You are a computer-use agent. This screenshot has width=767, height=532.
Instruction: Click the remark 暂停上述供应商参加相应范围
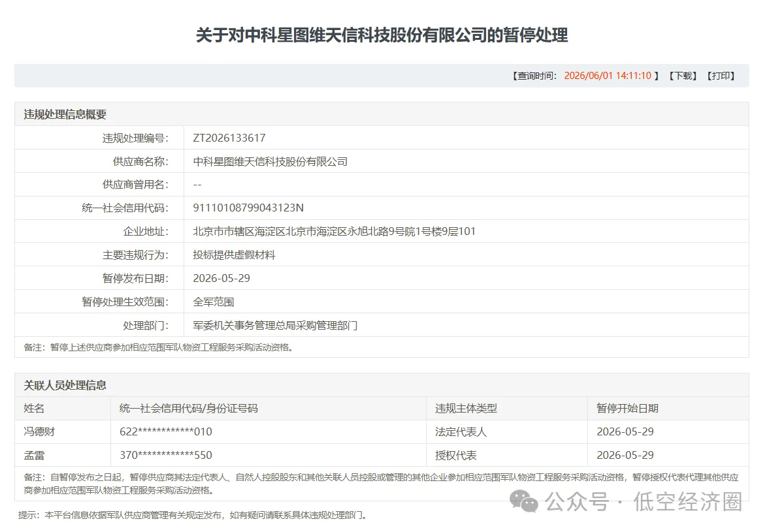point(158,347)
